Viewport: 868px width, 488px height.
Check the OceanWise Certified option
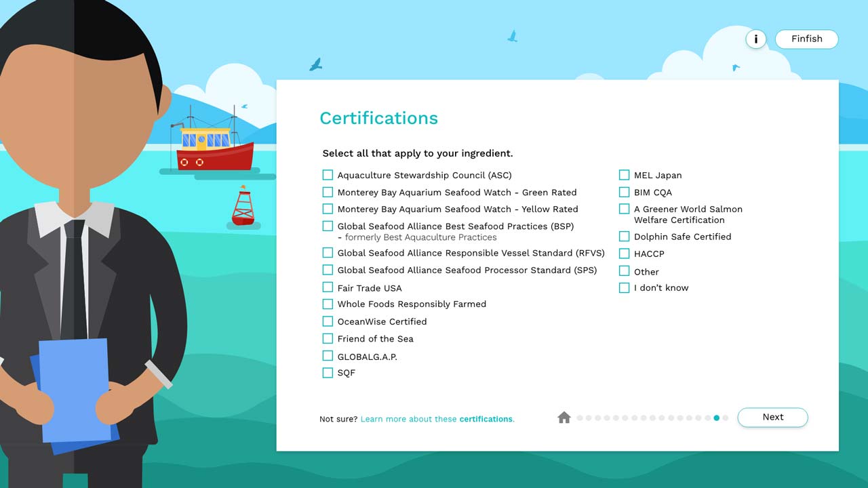coord(328,321)
